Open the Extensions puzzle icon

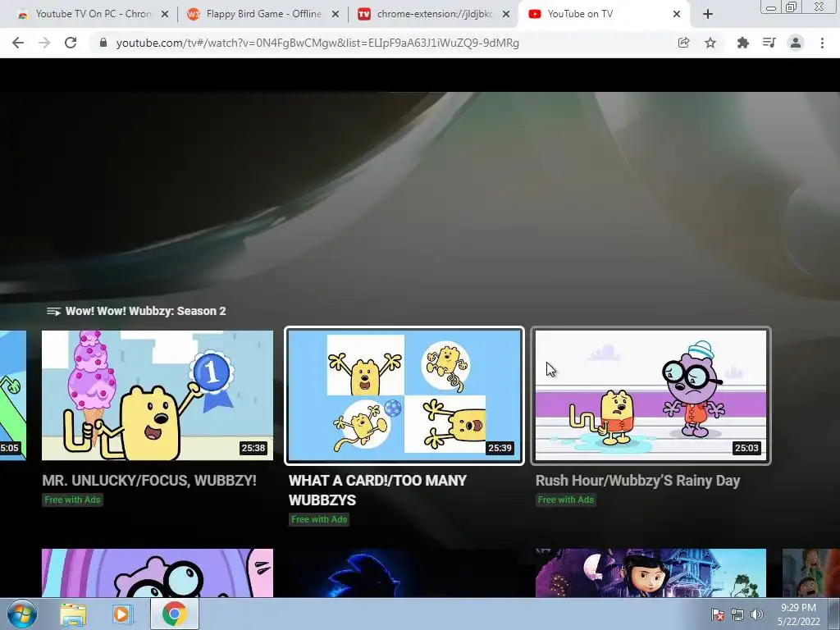coord(742,43)
